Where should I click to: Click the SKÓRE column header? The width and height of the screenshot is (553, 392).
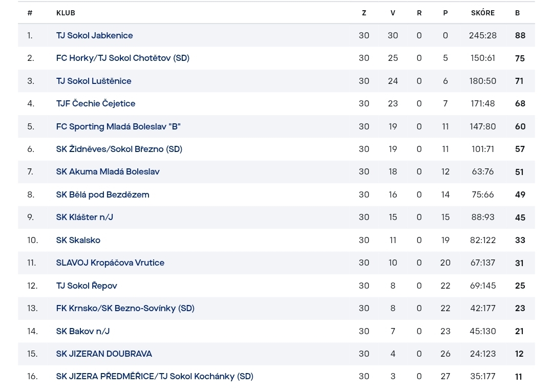pyautogui.click(x=483, y=13)
